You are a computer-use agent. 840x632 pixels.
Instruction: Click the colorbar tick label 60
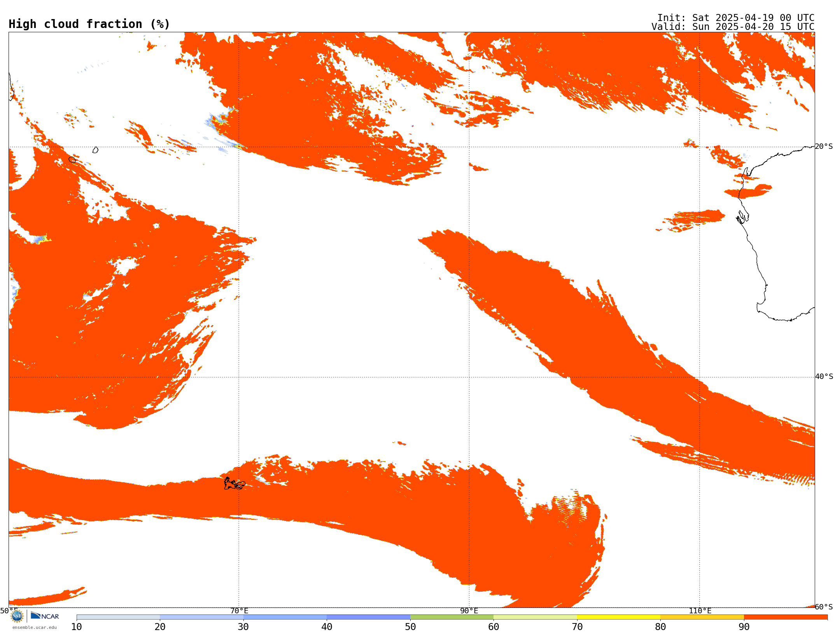[x=493, y=627]
